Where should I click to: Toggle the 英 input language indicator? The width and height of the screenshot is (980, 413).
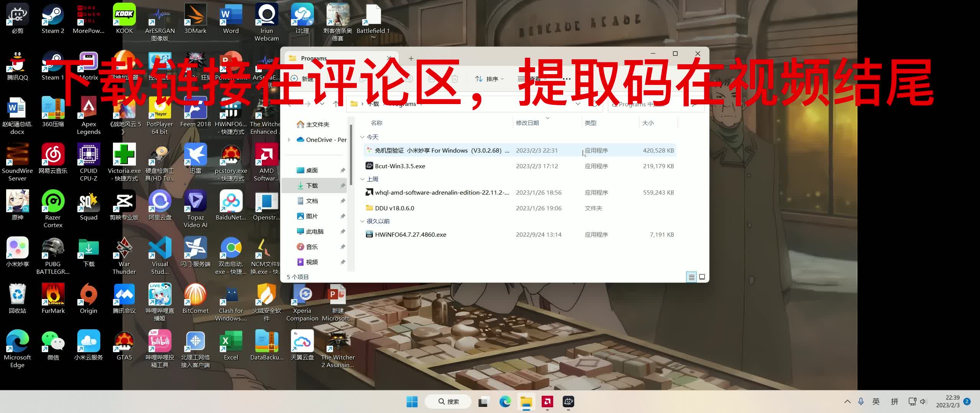tap(875, 402)
